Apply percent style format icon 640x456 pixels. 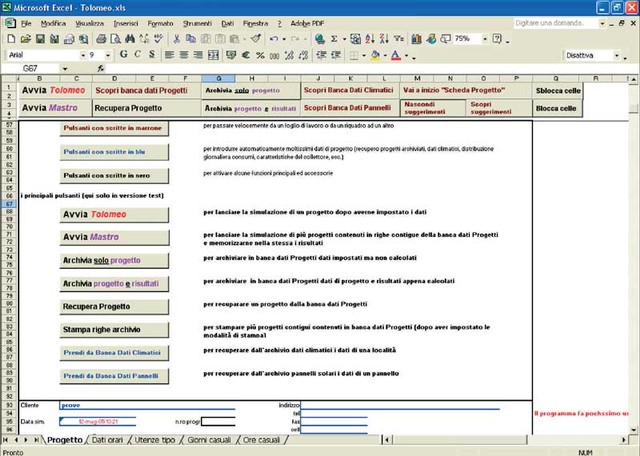click(x=260, y=55)
